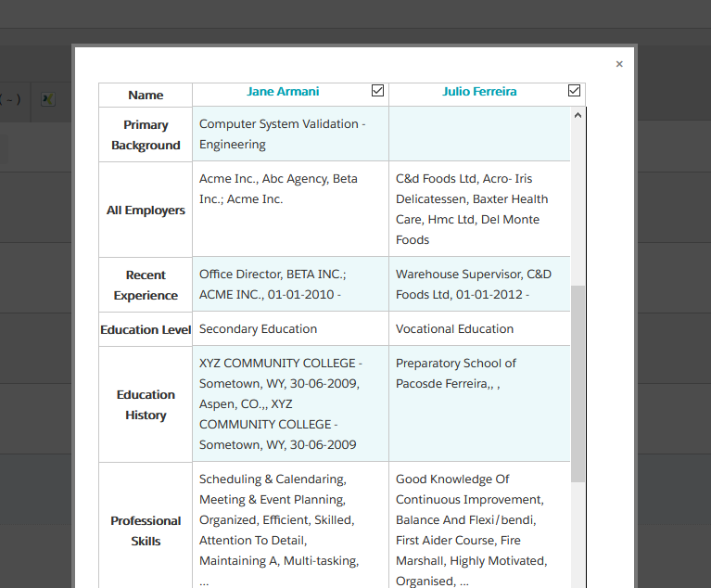Viewport: 711px width, 588px height.
Task: Select the All Employers row label
Action: pos(146,211)
